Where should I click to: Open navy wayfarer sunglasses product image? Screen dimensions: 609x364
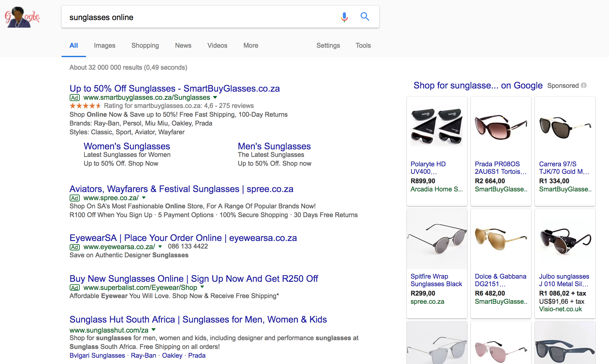(565, 343)
